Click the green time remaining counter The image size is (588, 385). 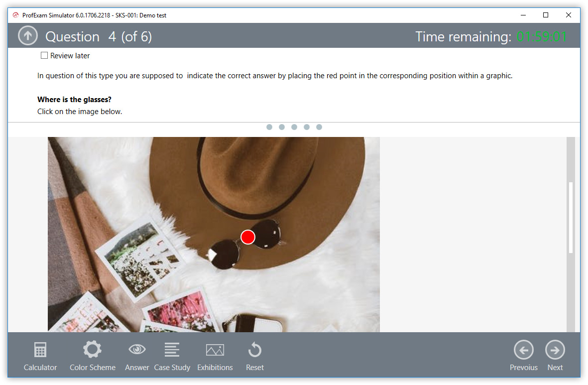pos(541,37)
